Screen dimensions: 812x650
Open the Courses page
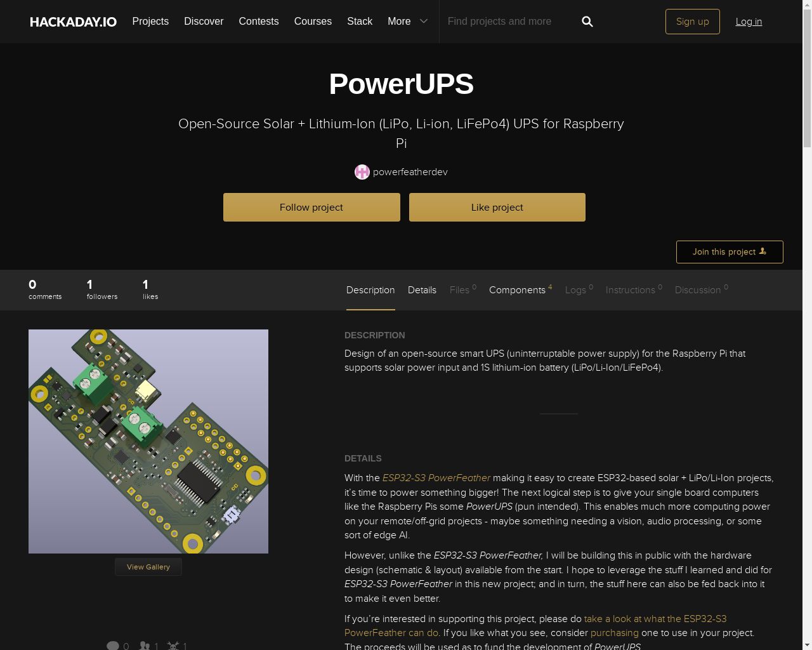(313, 21)
